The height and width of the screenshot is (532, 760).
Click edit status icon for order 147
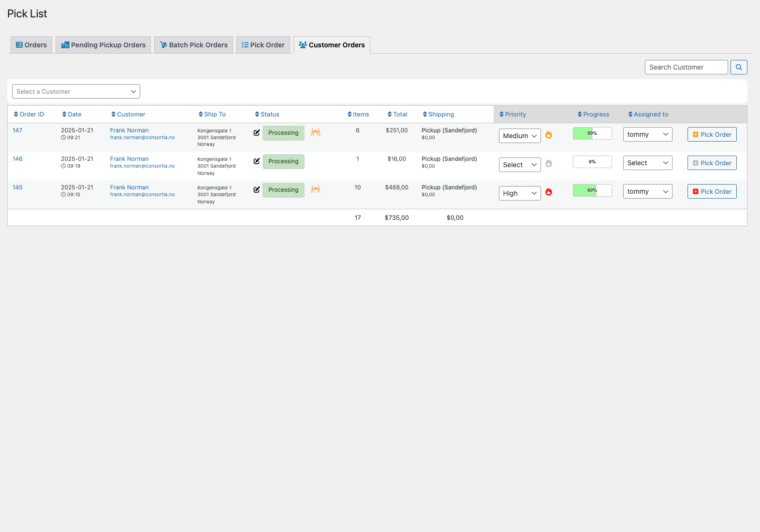[257, 133]
